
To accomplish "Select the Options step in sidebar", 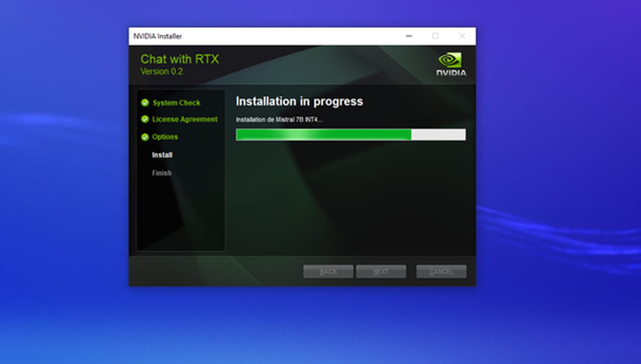I will click(x=165, y=137).
